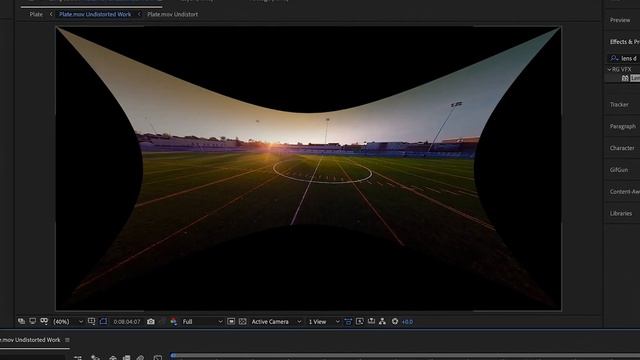This screenshot has height=360, width=640.
Task: Open the Composition Flowchart icon
Action: pos(382,322)
